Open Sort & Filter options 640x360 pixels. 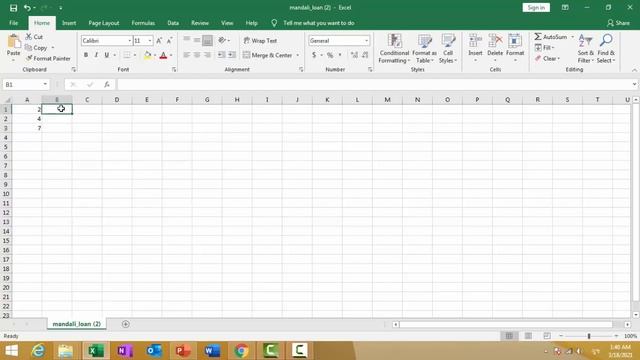pyautogui.click(x=586, y=49)
